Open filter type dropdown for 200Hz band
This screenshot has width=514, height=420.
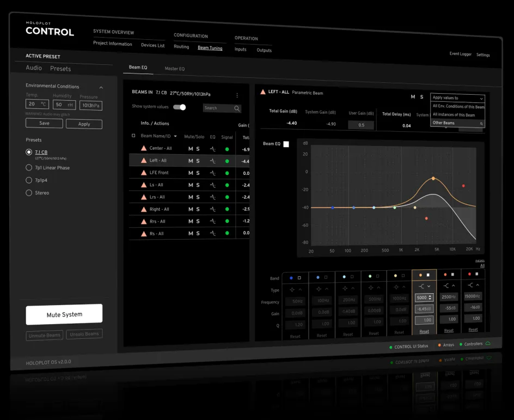[x=353, y=289]
